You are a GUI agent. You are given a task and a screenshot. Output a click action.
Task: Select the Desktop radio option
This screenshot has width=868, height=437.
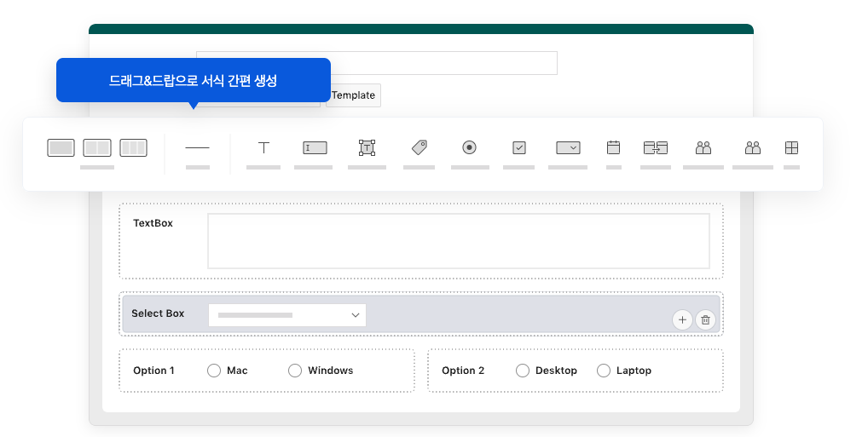click(x=523, y=371)
